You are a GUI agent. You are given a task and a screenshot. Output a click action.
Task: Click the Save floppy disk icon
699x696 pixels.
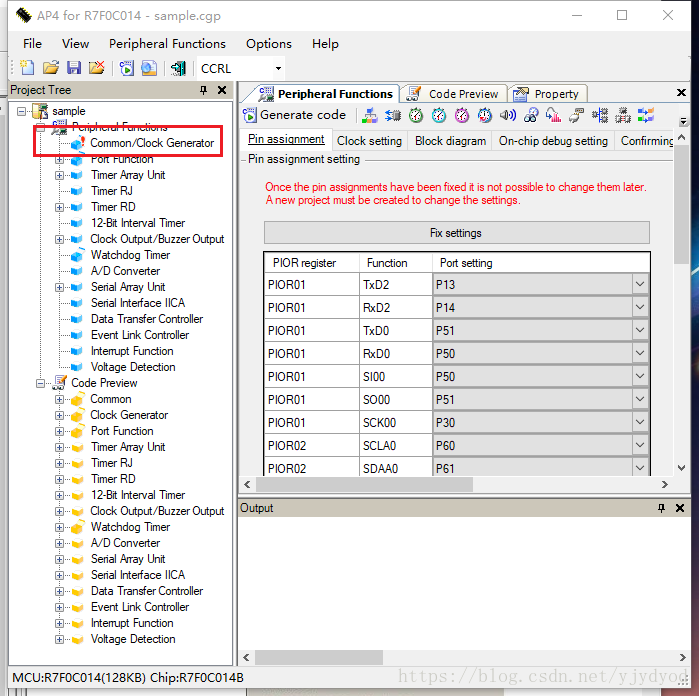tap(74, 68)
